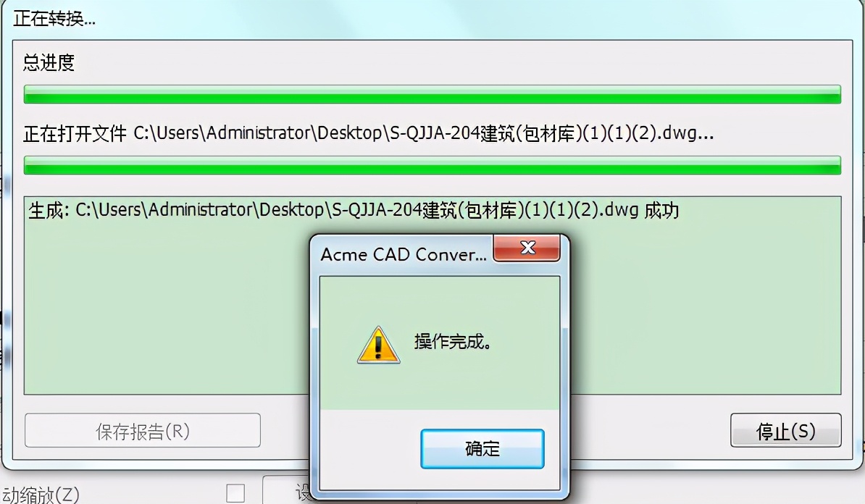Click empty area of the conversion log list
This screenshot has width=865, height=504.
point(165,308)
